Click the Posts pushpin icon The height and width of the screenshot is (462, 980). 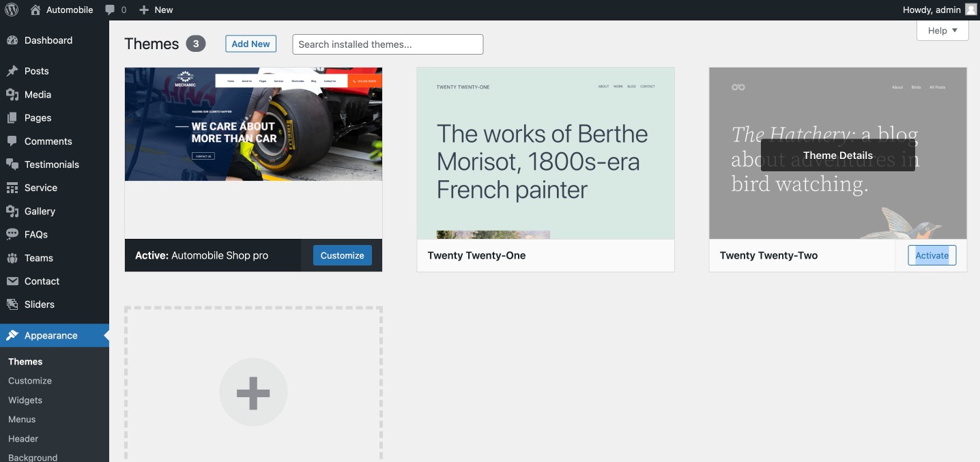tap(12, 71)
